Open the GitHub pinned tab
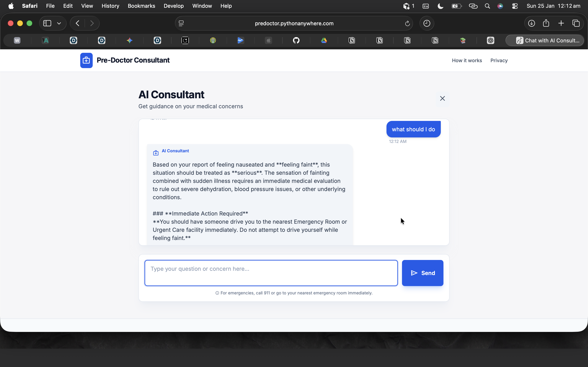588x367 pixels. pos(296,40)
